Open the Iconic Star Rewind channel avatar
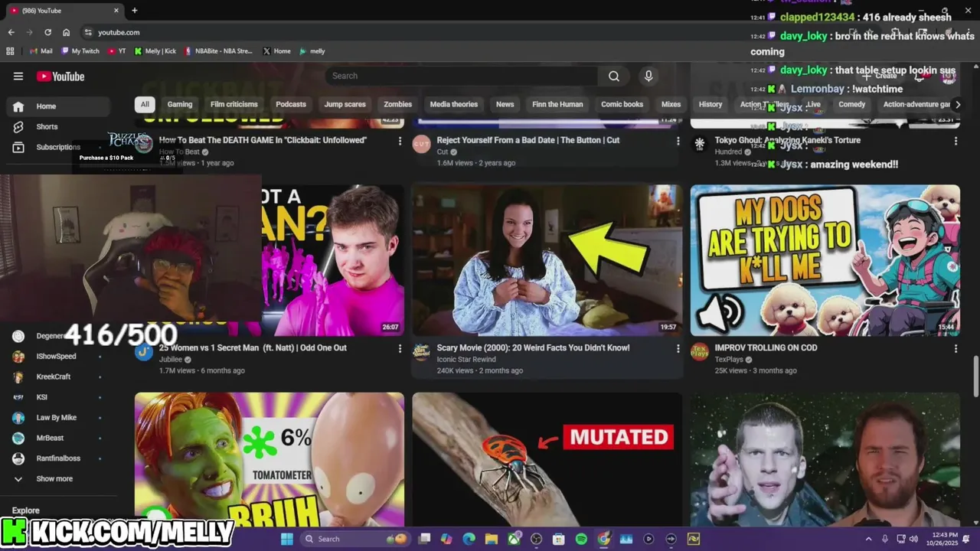Screen dimensions: 980x551 (x=422, y=352)
